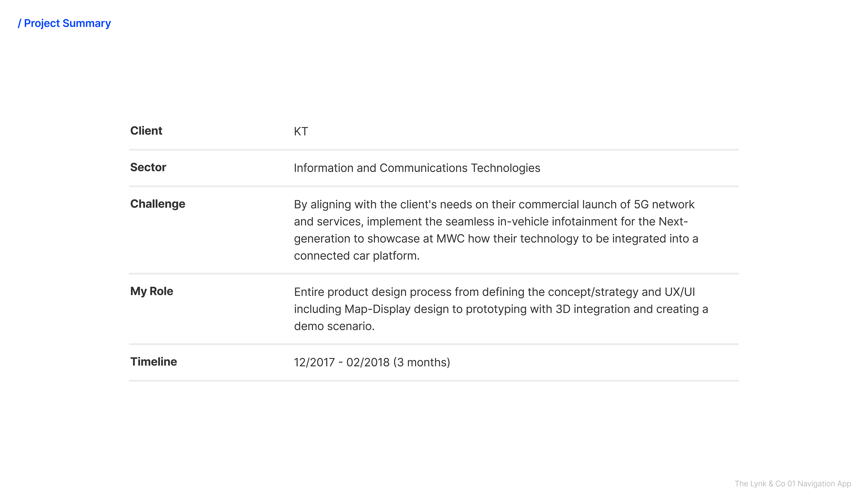868x503 pixels.
Task: Click the divider line below Client row
Action: coord(434,150)
